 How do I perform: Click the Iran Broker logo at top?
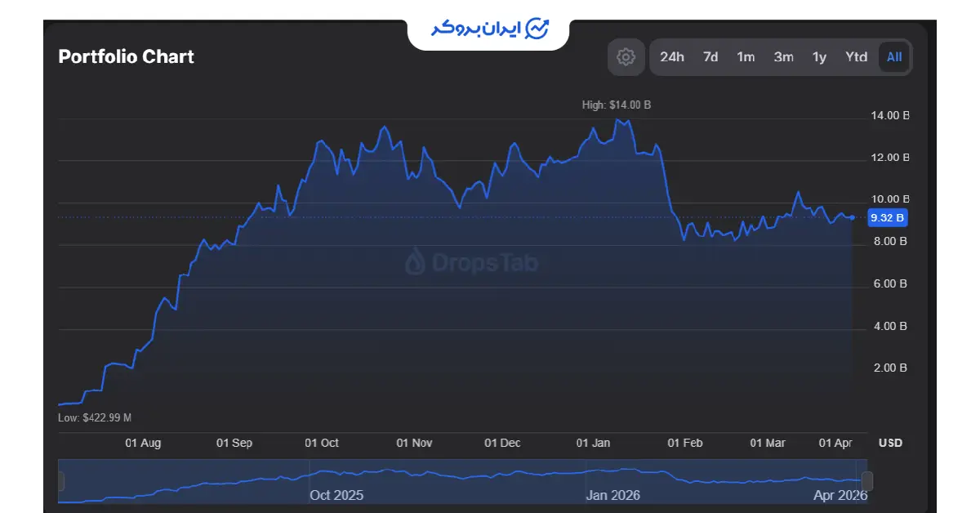tap(489, 29)
